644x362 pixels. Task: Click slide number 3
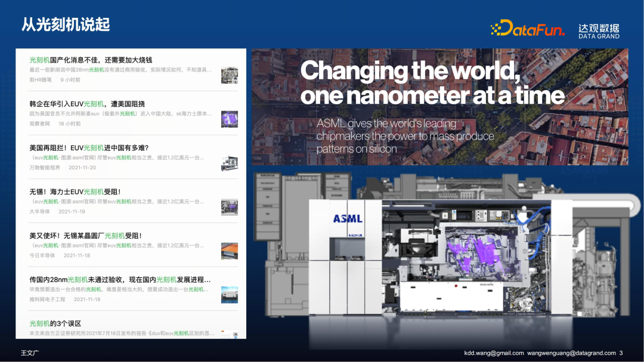click(621, 353)
